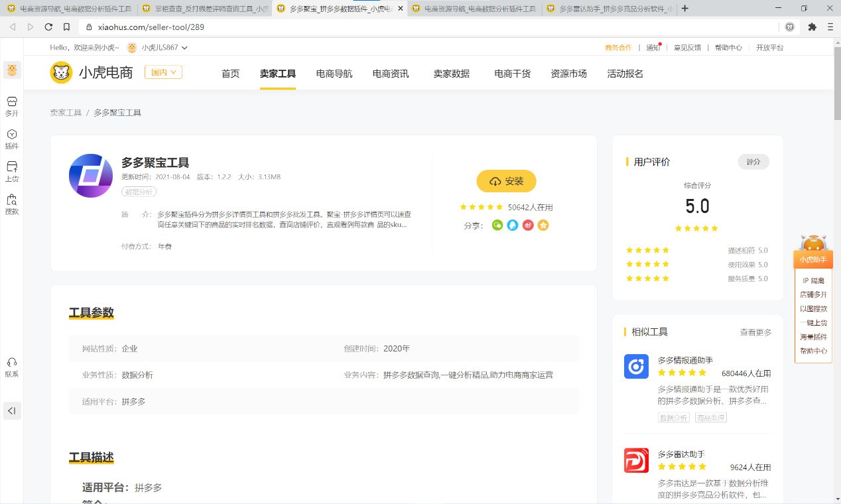
Task: Click the 评分 rating button
Action: tap(753, 162)
